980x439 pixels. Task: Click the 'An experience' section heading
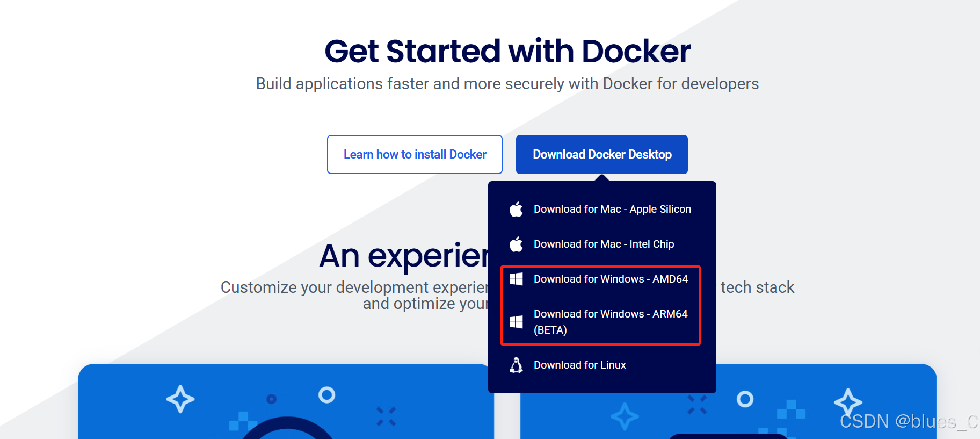pos(404,256)
